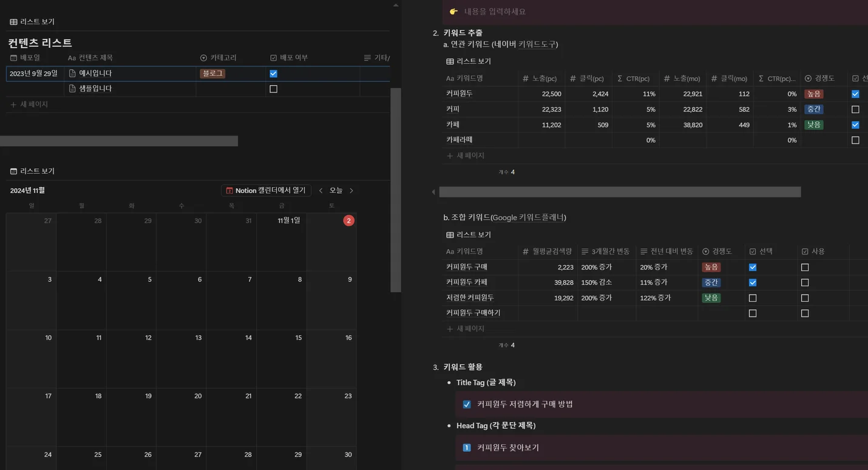Check 배포 여부 for 샘플입니다 row
Image resolution: width=868 pixels, height=470 pixels.
273,89
